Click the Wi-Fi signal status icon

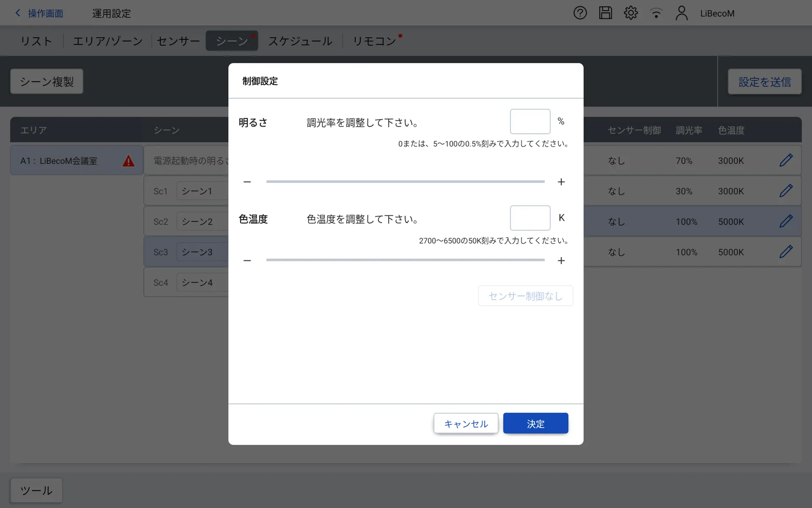click(x=656, y=13)
